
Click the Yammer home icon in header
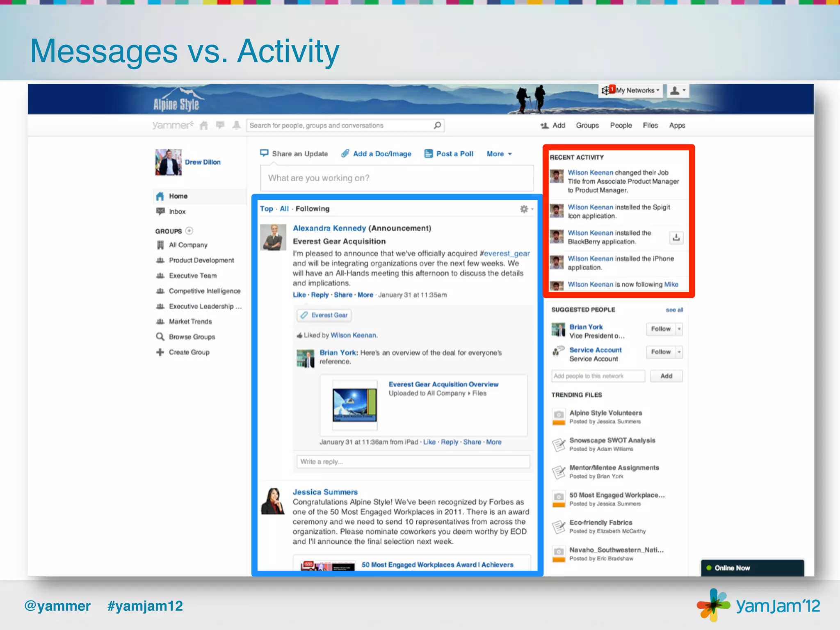[x=204, y=126]
